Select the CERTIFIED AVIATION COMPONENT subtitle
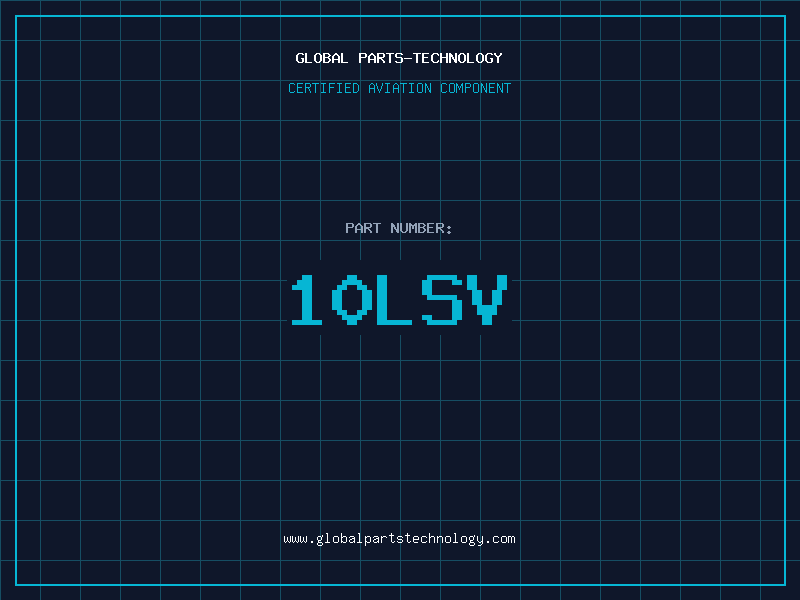The height and width of the screenshot is (600, 800). (x=399, y=88)
